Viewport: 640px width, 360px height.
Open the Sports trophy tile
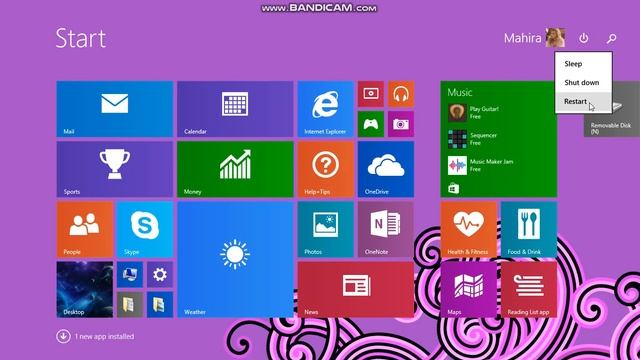point(115,169)
